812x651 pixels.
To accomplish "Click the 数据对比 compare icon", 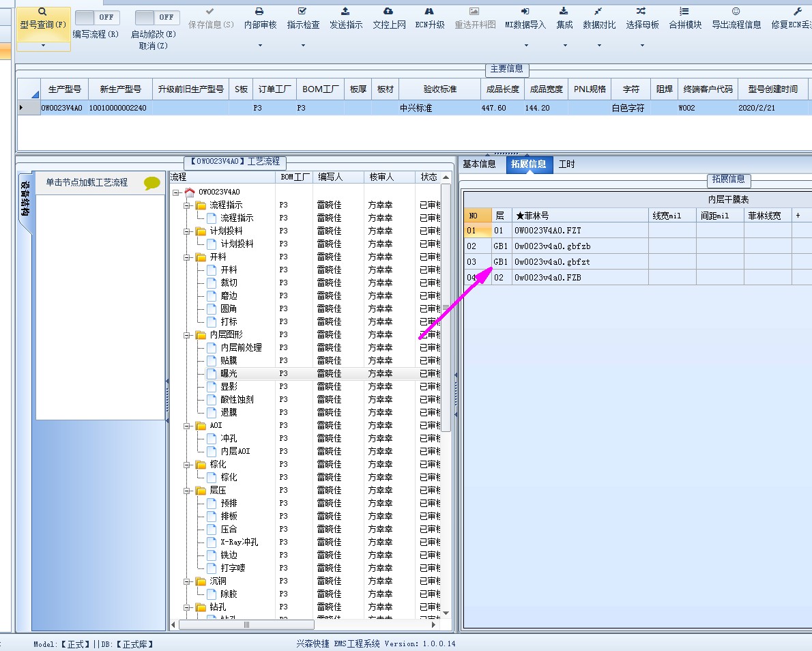I will pyautogui.click(x=598, y=12).
